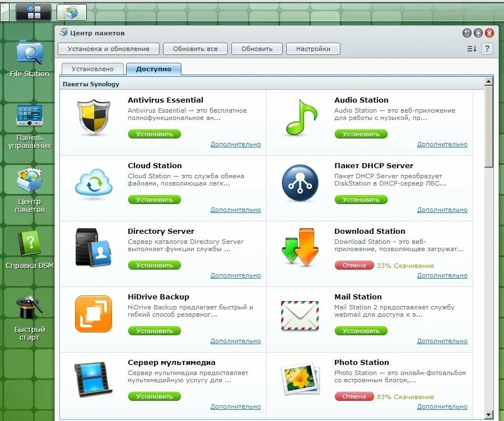Click the 33% Скачивание progress text
The height and width of the screenshot is (421, 504).
point(405,266)
